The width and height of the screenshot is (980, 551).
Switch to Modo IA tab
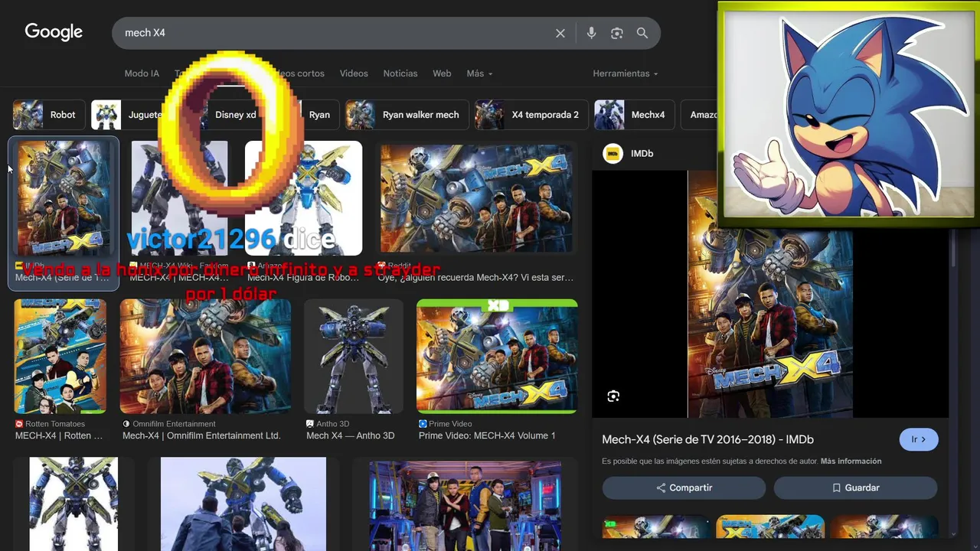click(142, 73)
